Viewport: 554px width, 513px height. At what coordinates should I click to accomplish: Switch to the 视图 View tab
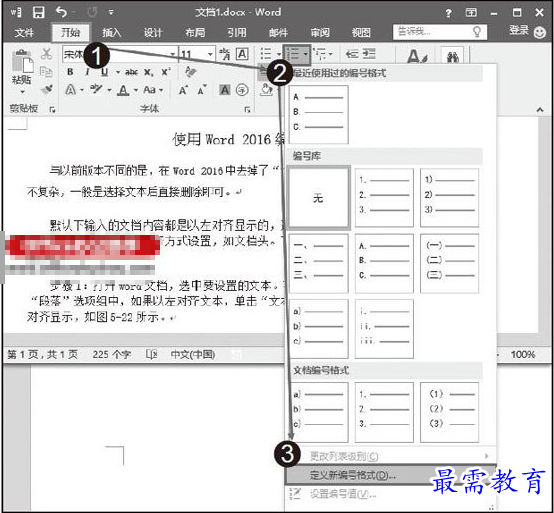click(x=361, y=33)
